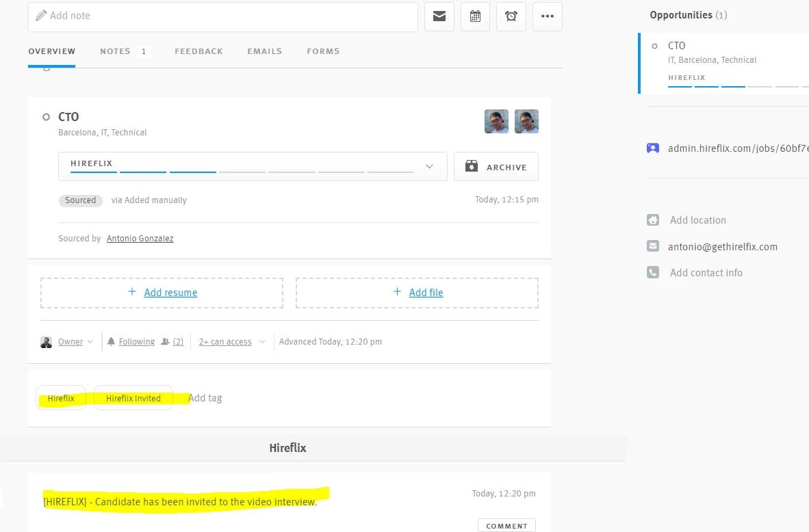The image size is (809, 532).
Task: Click Add contact info text
Action: coord(706,273)
